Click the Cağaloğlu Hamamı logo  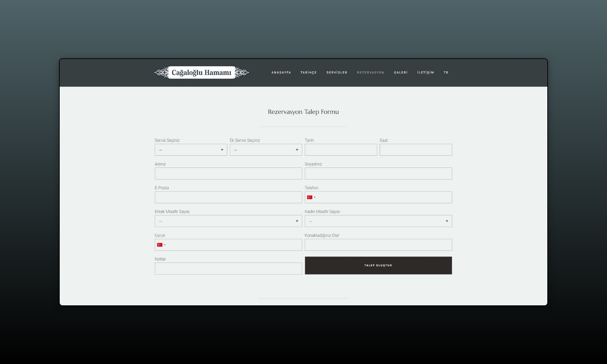pos(201,72)
